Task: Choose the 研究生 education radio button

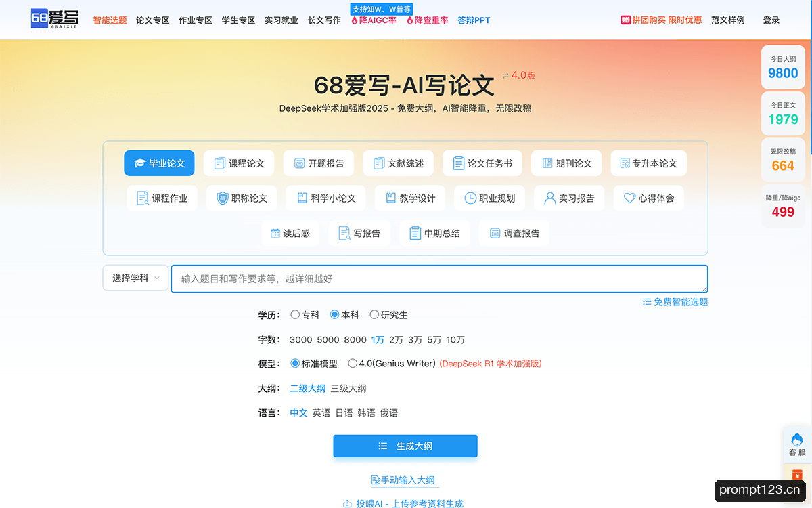Action: (374, 315)
